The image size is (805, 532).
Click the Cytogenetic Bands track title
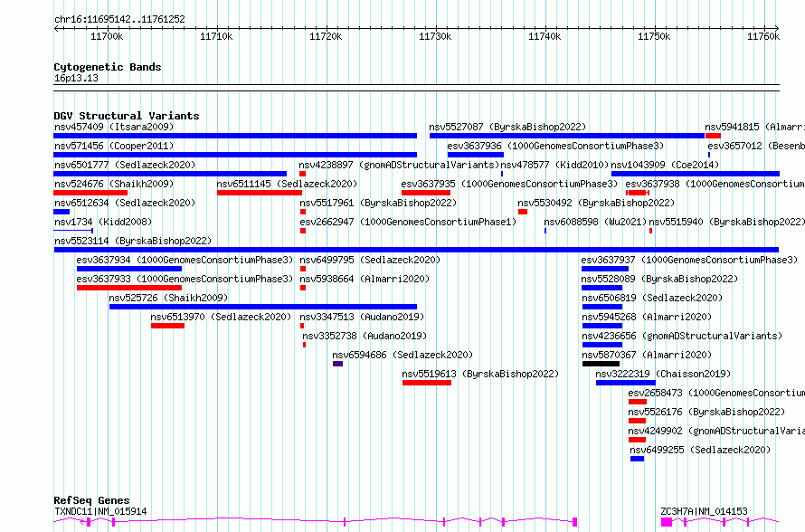click(x=108, y=67)
